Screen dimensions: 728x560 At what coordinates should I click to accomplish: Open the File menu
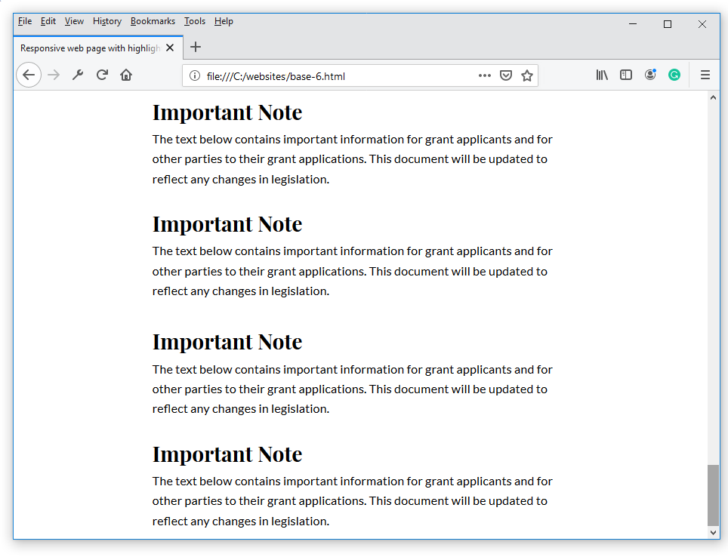pos(25,21)
